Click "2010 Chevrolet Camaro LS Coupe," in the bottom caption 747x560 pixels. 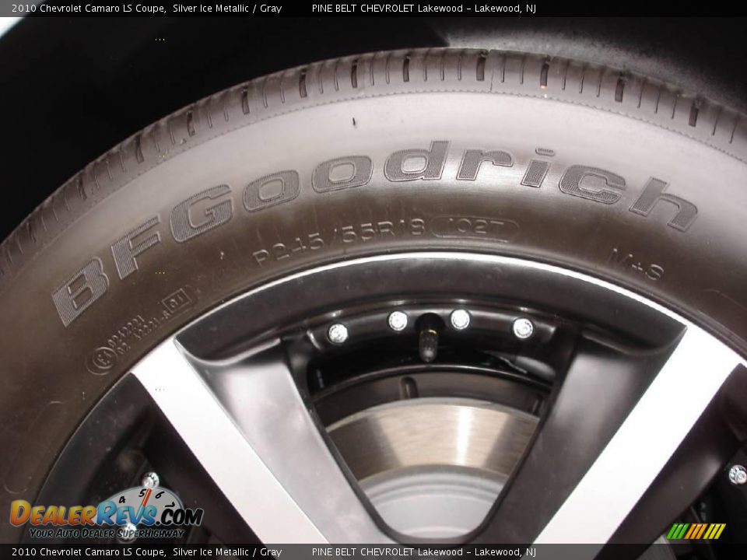coord(89,552)
